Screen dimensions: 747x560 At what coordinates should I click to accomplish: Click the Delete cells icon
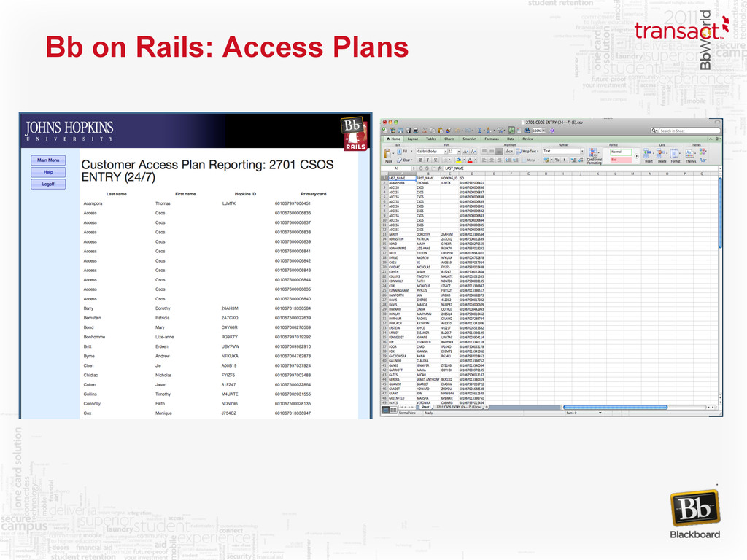[x=662, y=155]
